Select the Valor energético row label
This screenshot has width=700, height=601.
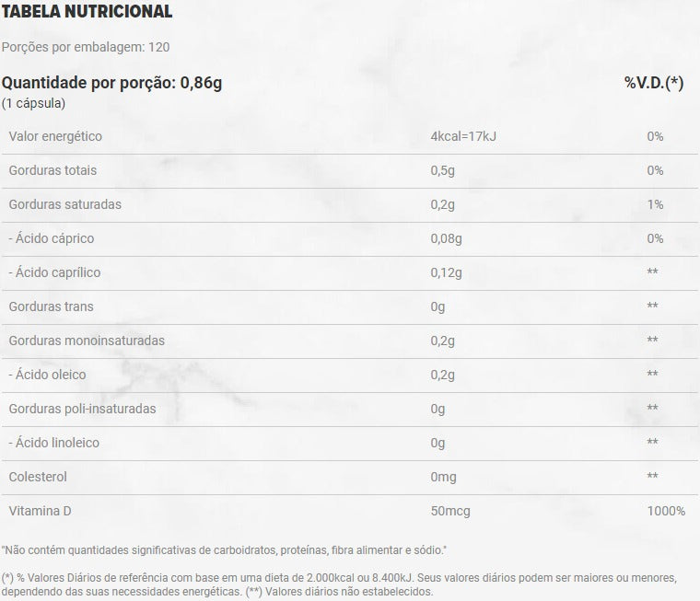coord(55,136)
